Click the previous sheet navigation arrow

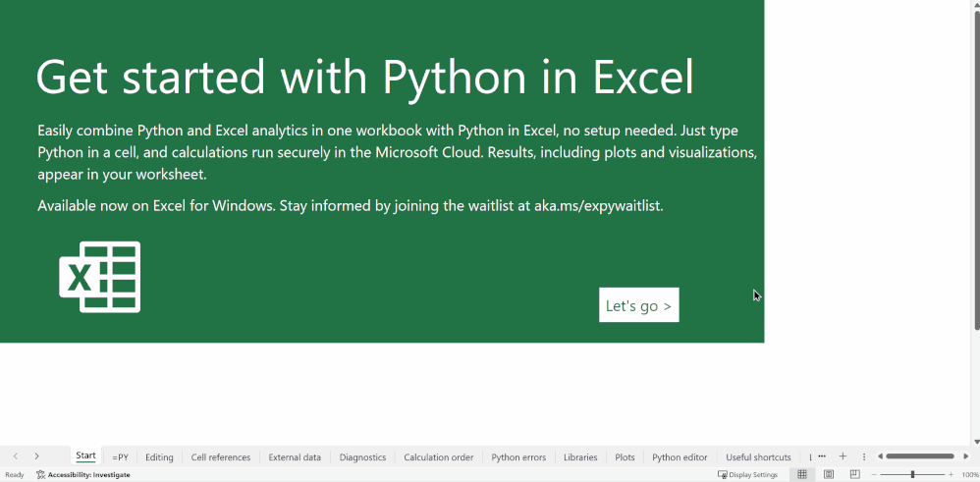click(16, 456)
